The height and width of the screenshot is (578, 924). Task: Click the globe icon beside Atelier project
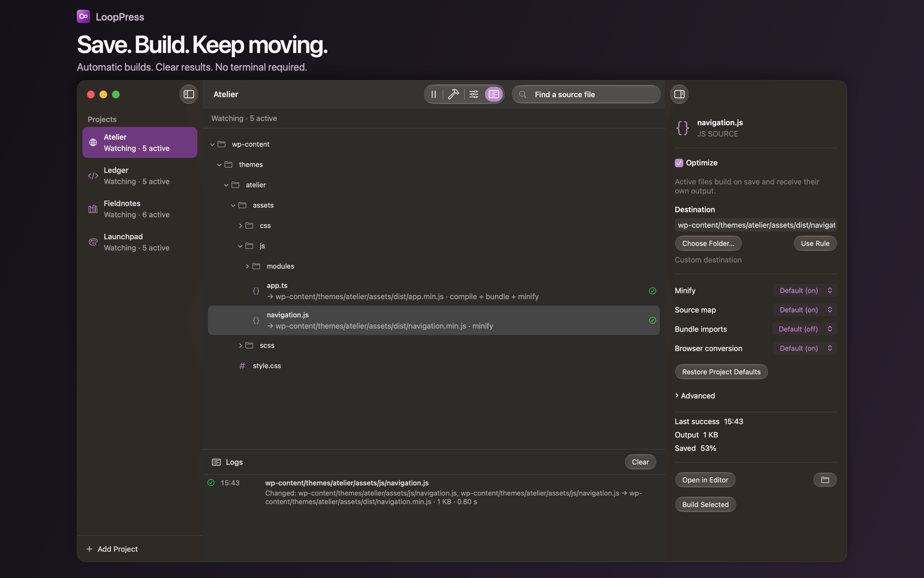click(x=93, y=143)
